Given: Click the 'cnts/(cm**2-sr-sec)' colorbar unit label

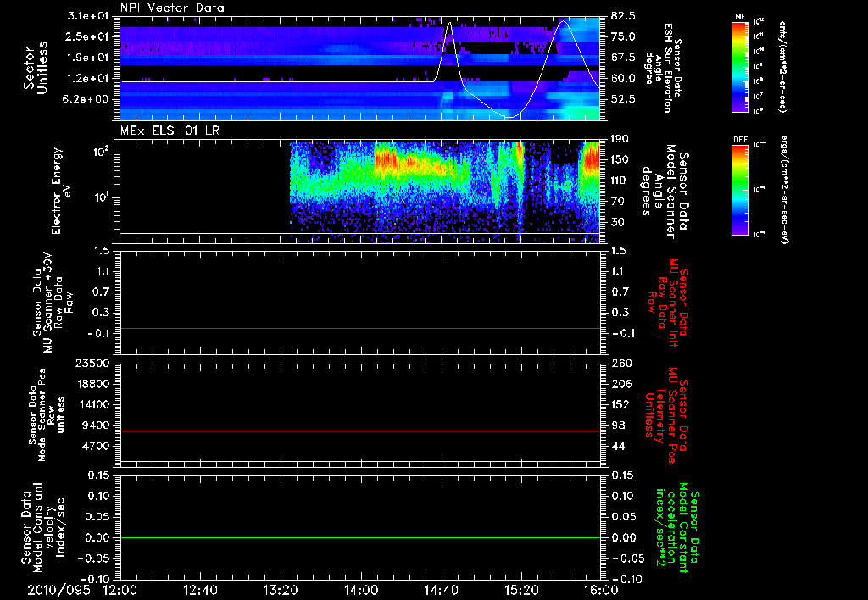Looking at the screenshot, I should click(x=782, y=66).
